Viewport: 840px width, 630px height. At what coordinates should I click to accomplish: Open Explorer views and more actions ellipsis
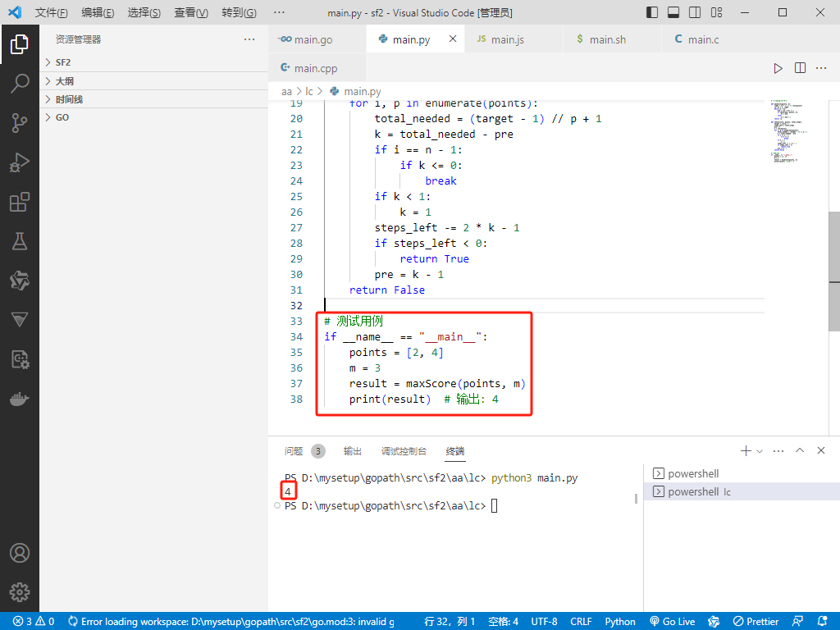coord(249,39)
